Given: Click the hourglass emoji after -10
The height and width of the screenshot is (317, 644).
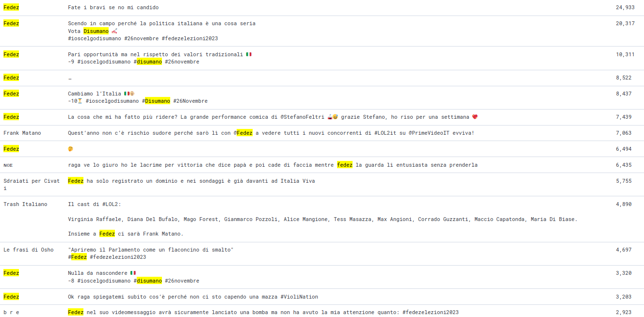Looking at the screenshot, I should (x=80, y=101).
